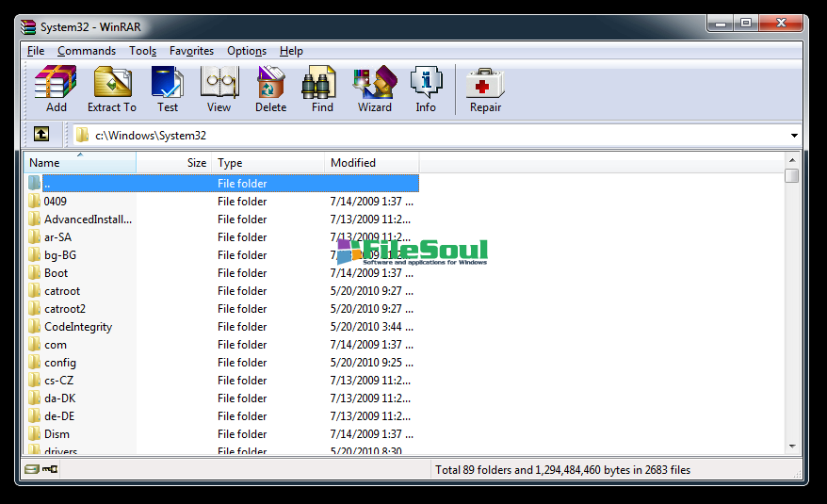The width and height of the screenshot is (827, 504).
Task: Click the Test archive toolbar icon
Action: click(x=168, y=83)
